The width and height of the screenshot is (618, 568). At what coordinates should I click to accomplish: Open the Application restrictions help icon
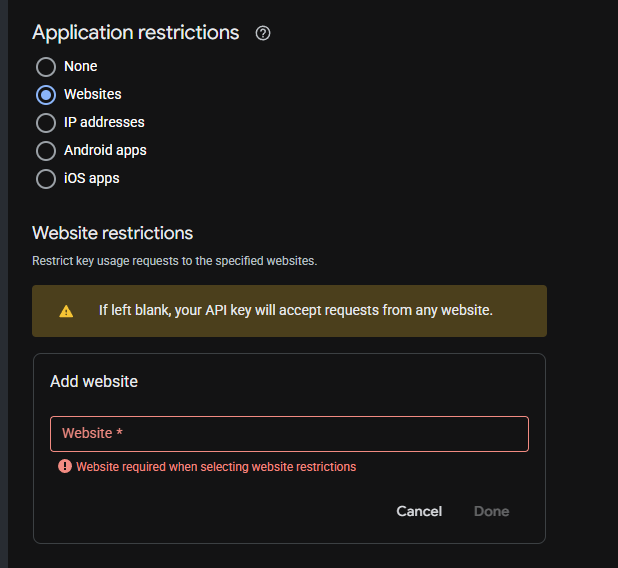click(x=263, y=33)
